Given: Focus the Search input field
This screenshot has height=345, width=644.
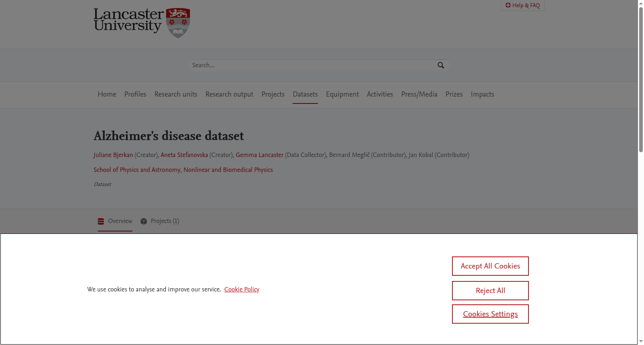Looking at the screenshot, I should [312, 65].
